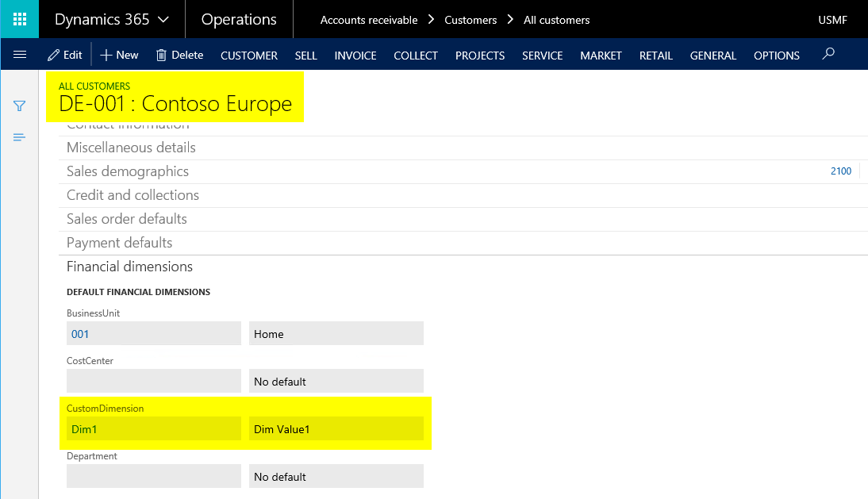The width and height of the screenshot is (868, 499).
Task: Click the BusinessUnit description field Home
Action: point(336,333)
